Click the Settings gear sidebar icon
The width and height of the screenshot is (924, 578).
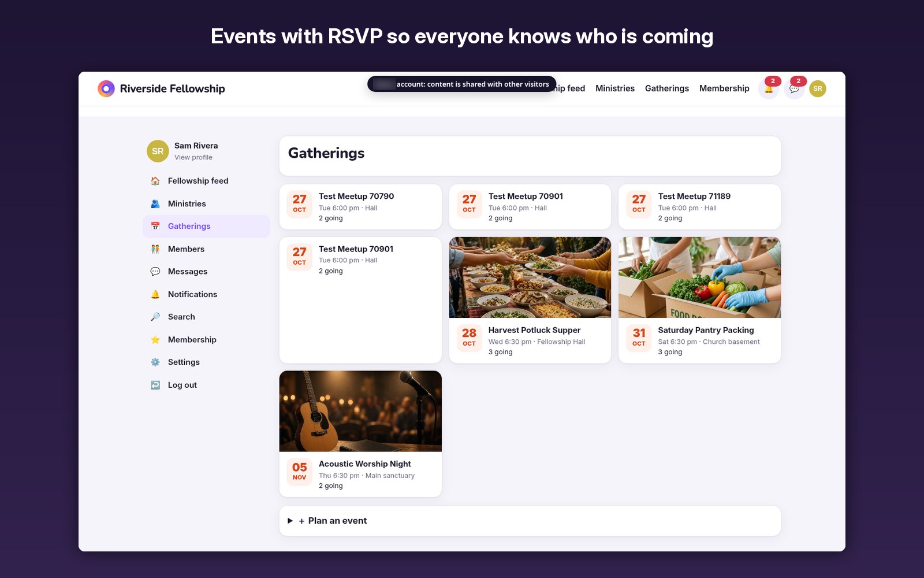coord(155,362)
